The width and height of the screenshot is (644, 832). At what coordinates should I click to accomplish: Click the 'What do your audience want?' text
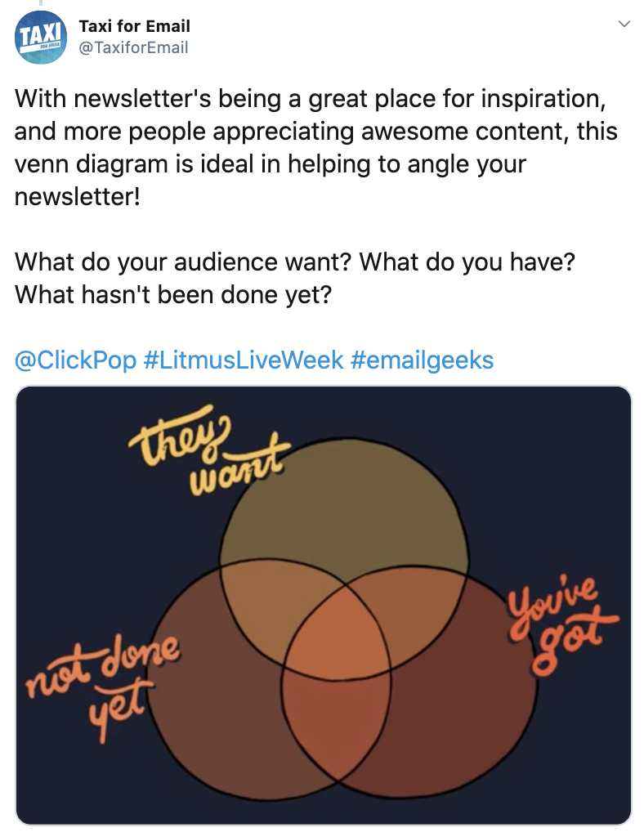[183, 262]
